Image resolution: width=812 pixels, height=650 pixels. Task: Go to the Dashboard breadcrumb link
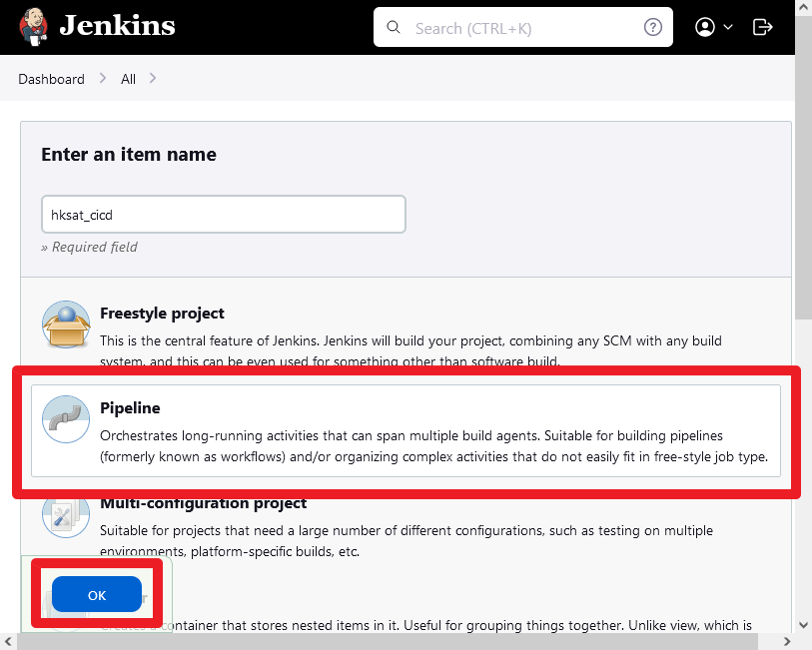tap(51, 79)
